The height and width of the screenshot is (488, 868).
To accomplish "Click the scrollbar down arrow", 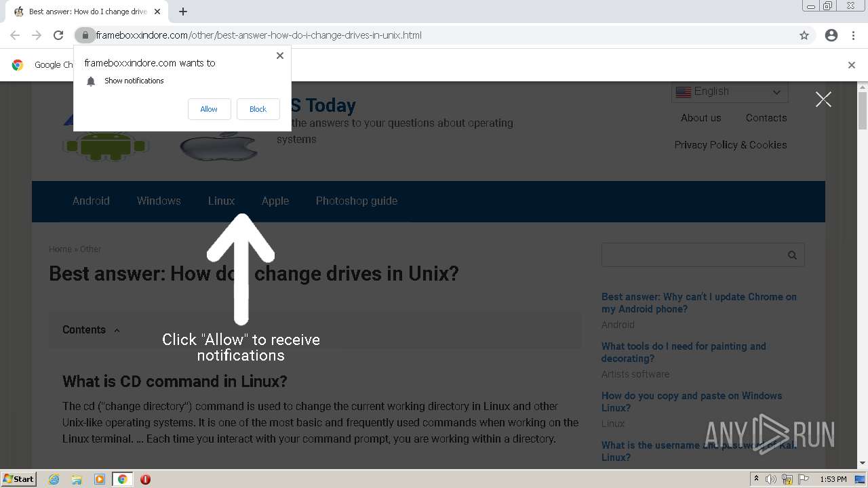I will pos(863,463).
